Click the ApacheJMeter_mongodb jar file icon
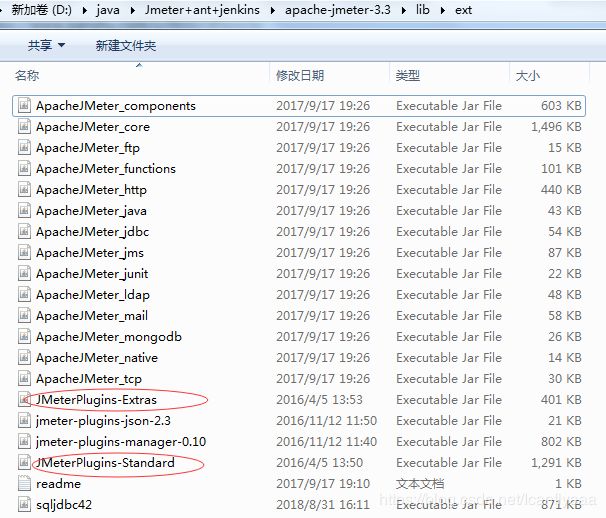 click(x=24, y=336)
